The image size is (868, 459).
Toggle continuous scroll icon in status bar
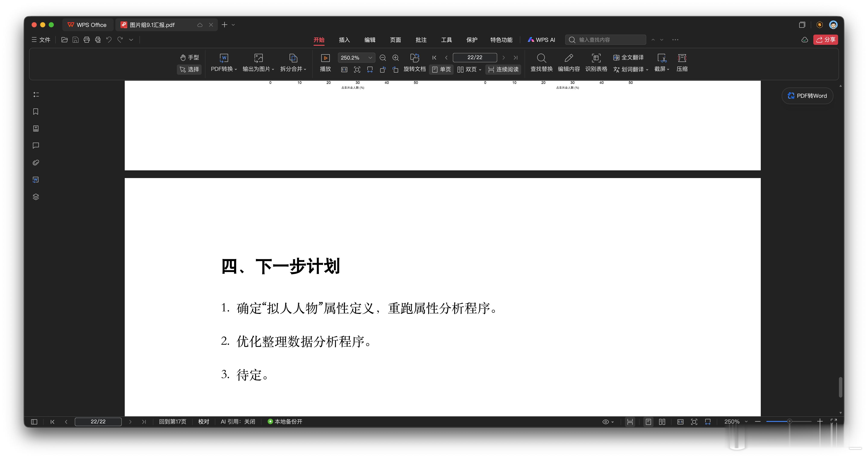[x=630, y=422]
